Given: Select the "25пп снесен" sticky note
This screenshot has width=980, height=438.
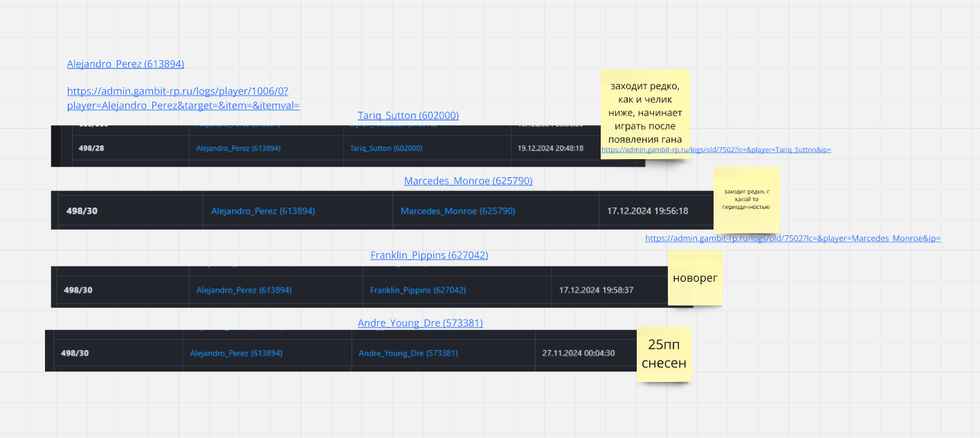Looking at the screenshot, I should pyautogui.click(x=664, y=354).
